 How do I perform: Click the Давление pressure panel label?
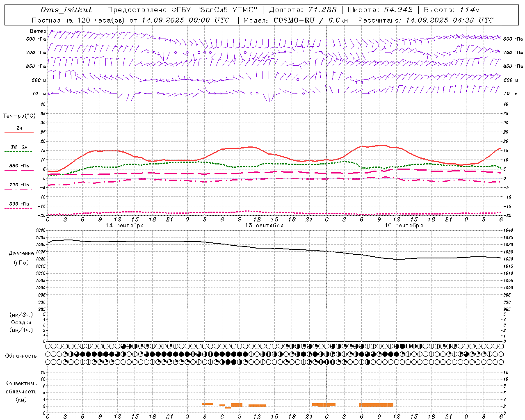(x=21, y=253)
